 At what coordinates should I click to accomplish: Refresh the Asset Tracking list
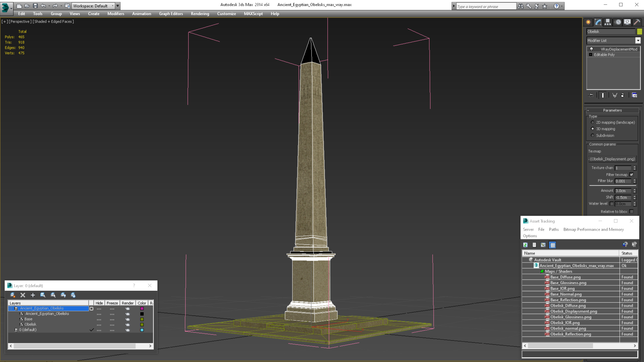pyautogui.click(x=525, y=245)
